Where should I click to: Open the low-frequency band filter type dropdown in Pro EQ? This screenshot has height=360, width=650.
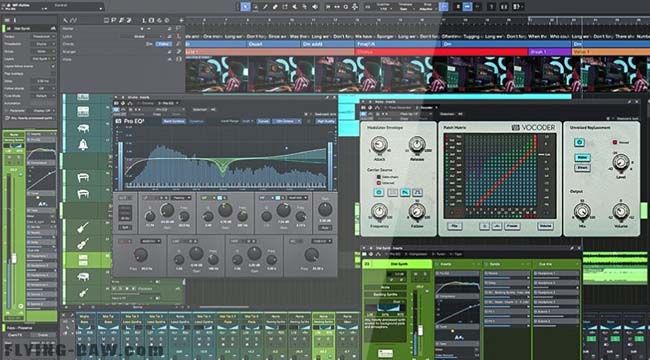coord(181,198)
